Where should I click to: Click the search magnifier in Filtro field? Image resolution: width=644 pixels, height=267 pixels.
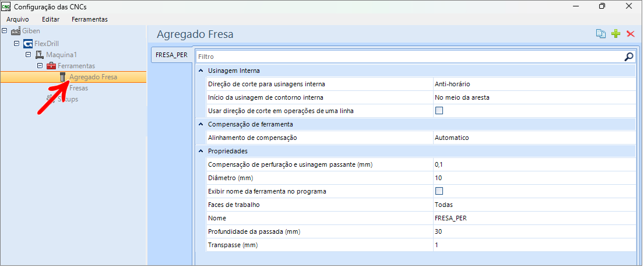pyautogui.click(x=629, y=57)
